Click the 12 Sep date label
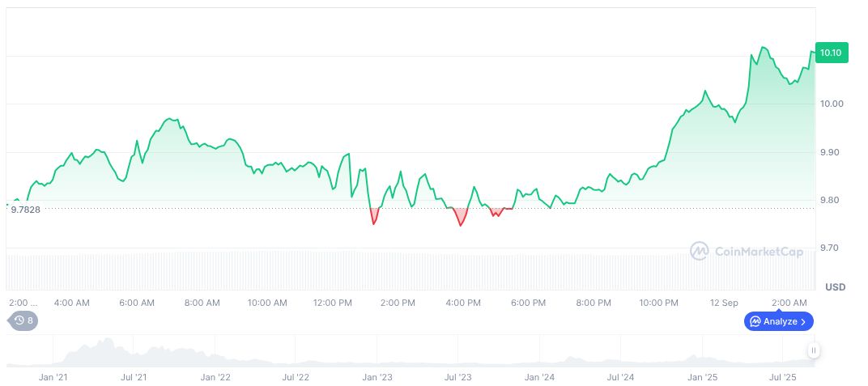 click(724, 303)
